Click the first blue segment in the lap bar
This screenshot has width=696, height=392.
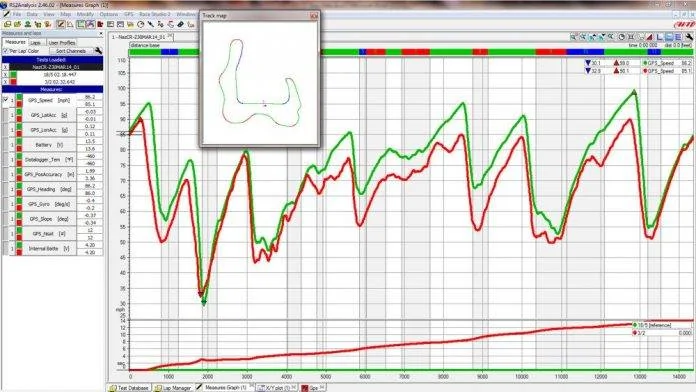point(170,52)
